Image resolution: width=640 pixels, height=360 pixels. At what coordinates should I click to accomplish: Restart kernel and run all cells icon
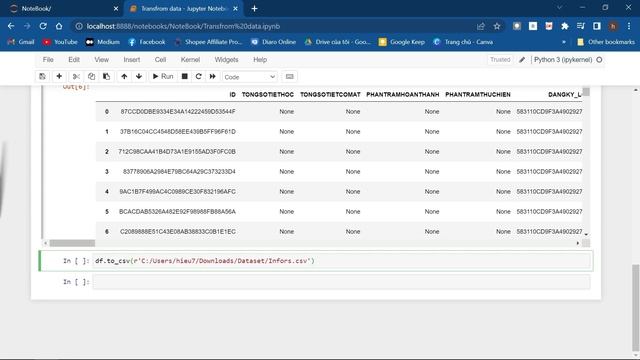click(213, 76)
